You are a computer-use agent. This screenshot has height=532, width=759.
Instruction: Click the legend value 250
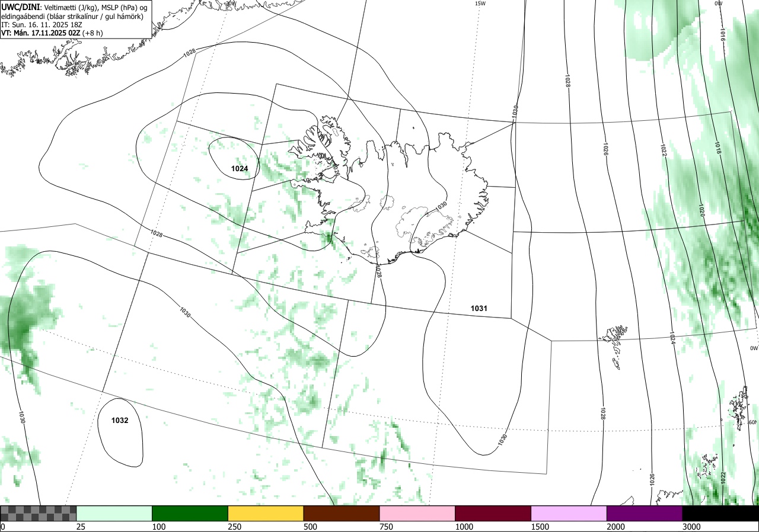click(234, 527)
